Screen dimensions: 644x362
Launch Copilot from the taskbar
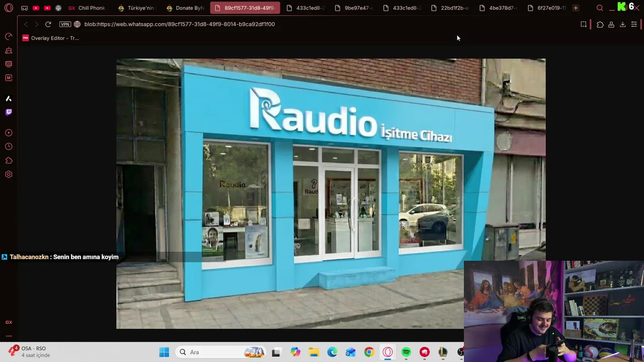point(295,352)
